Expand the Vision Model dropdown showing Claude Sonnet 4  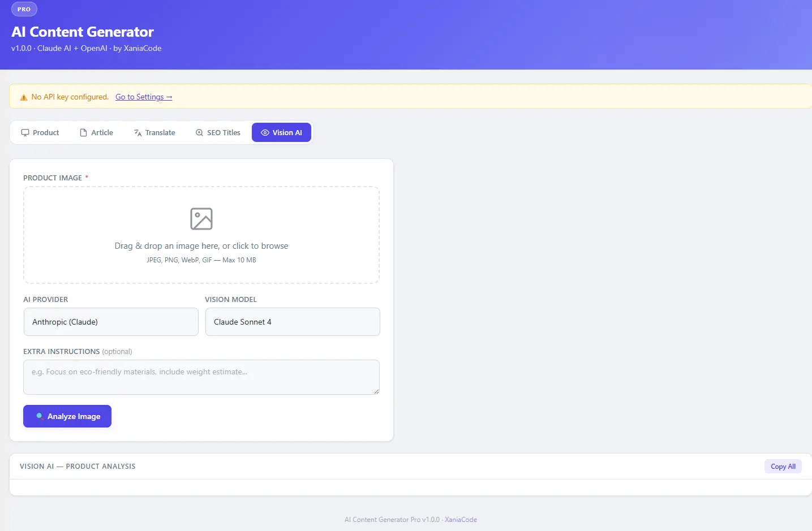pyautogui.click(x=293, y=322)
